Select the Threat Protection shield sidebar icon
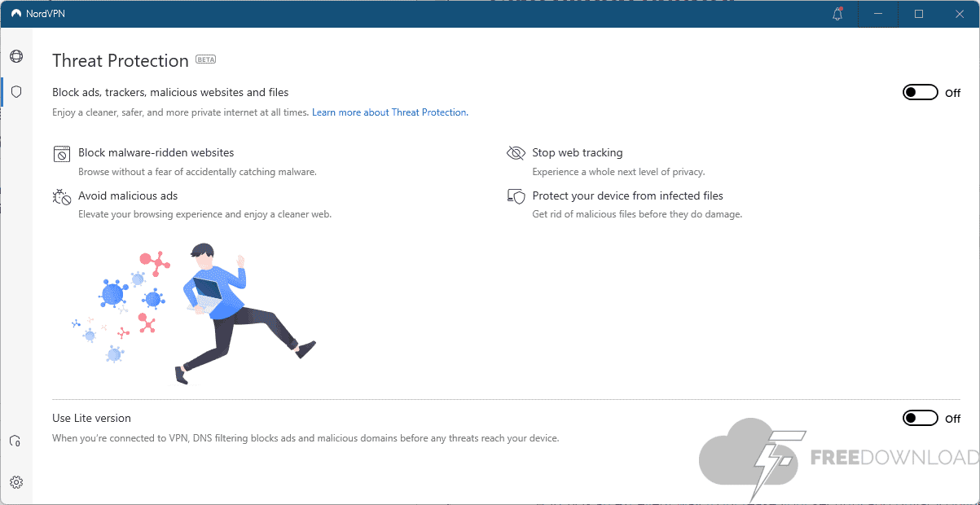The image size is (980, 505). 16,92
